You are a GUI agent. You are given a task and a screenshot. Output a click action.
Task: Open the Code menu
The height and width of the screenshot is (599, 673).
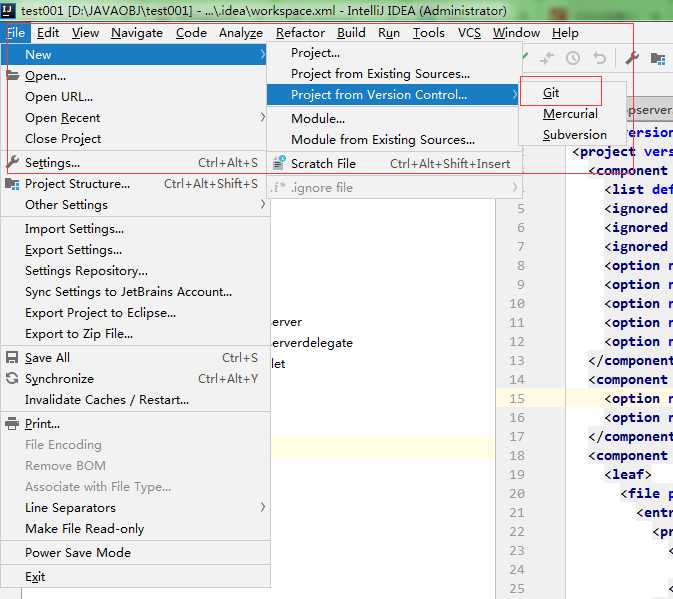click(x=191, y=33)
